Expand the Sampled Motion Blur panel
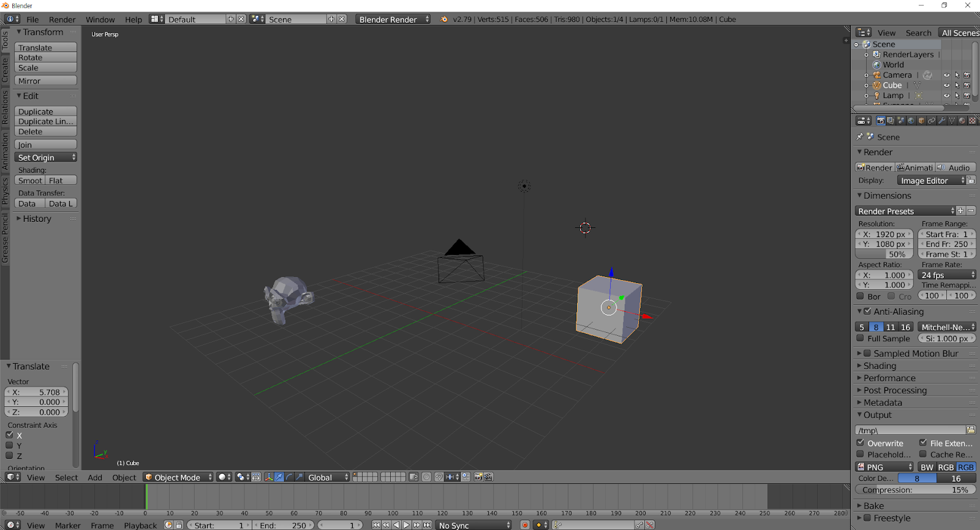980x530 pixels. click(x=916, y=354)
